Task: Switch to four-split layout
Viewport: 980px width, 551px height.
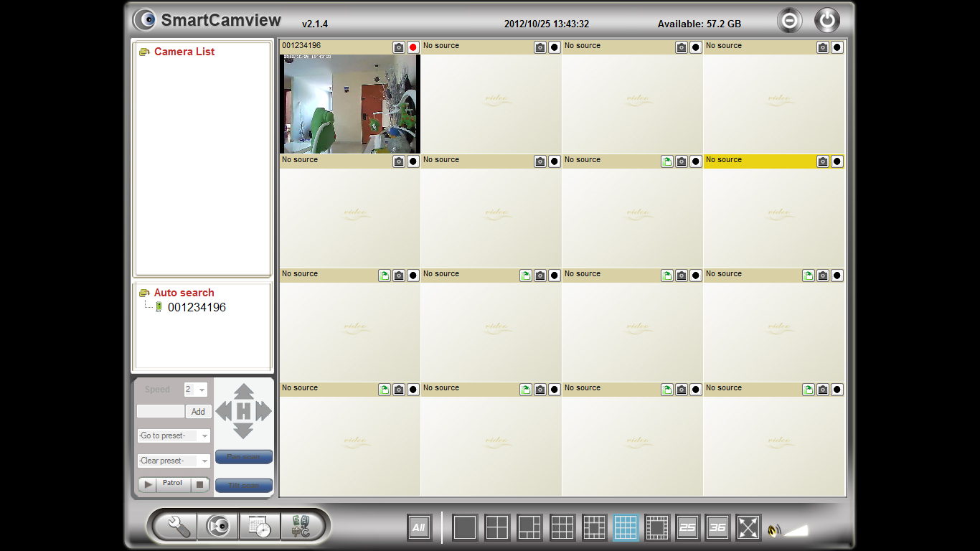Action: coord(497,528)
